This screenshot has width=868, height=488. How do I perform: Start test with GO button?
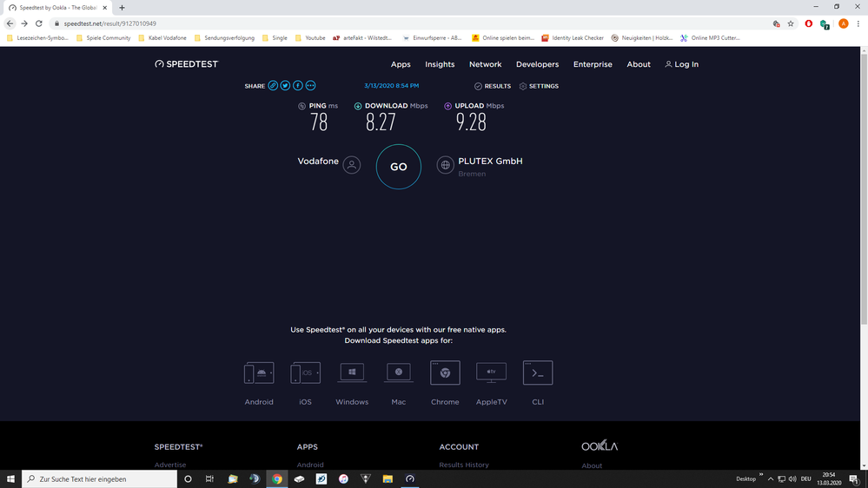click(399, 167)
